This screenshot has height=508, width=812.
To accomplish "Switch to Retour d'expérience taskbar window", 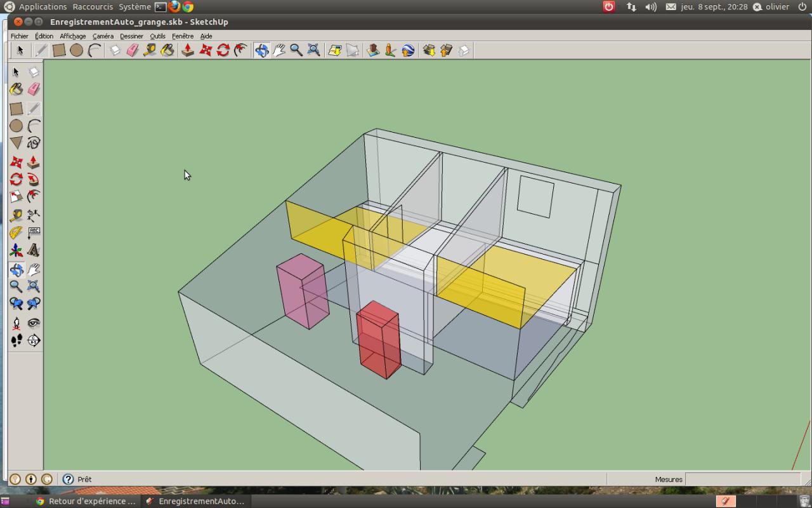I will coord(86,501).
